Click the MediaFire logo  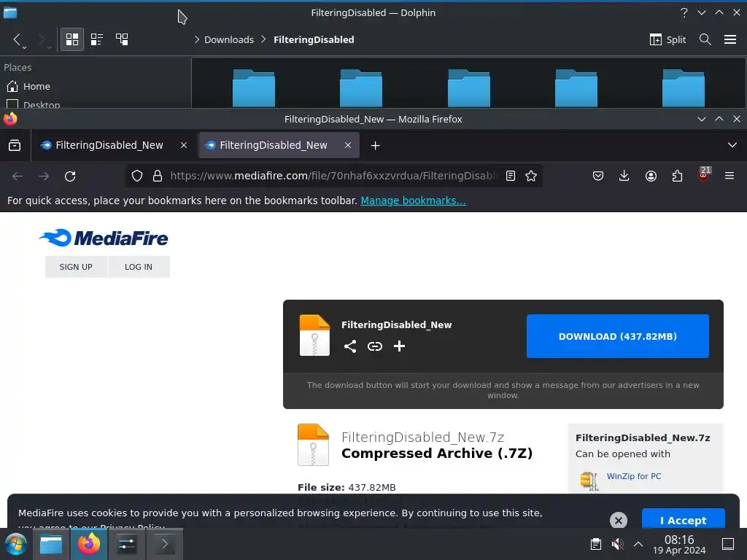(x=104, y=238)
